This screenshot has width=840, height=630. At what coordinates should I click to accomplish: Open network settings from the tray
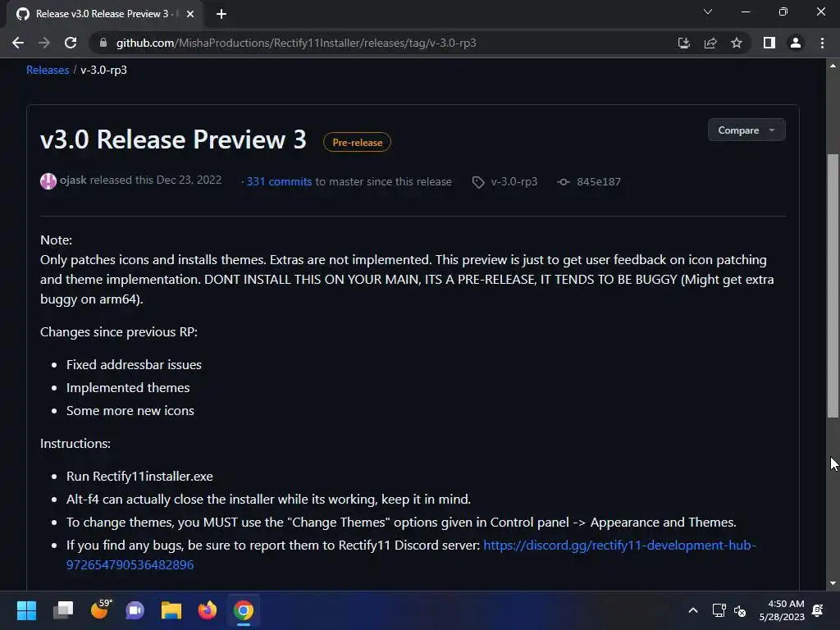point(719,610)
